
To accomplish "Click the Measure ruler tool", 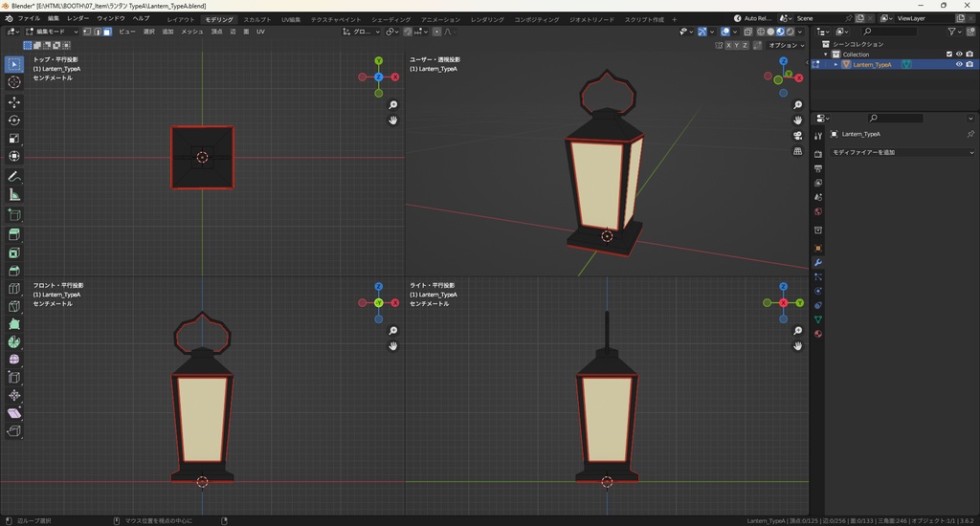I will click(x=14, y=195).
